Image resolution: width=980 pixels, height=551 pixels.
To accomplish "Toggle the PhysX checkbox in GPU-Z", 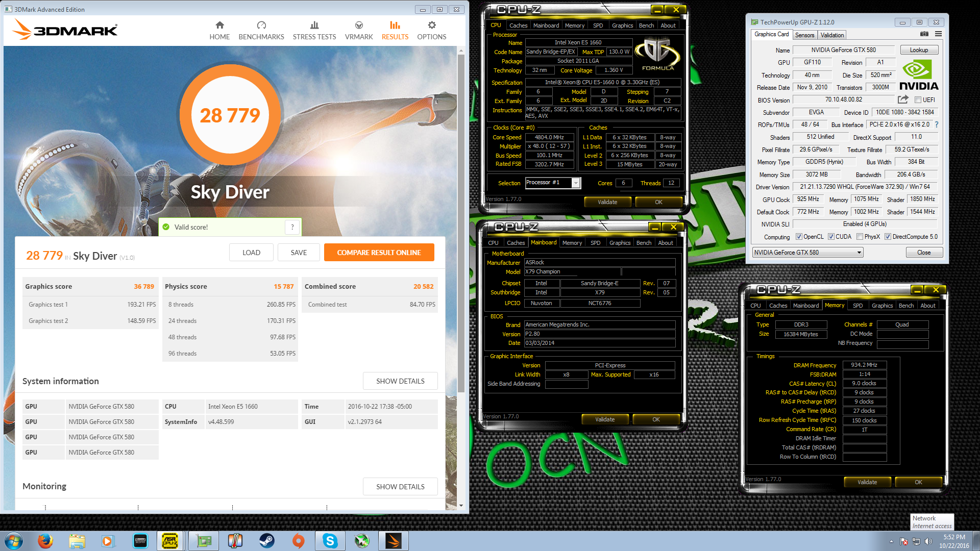I will click(860, 237).
